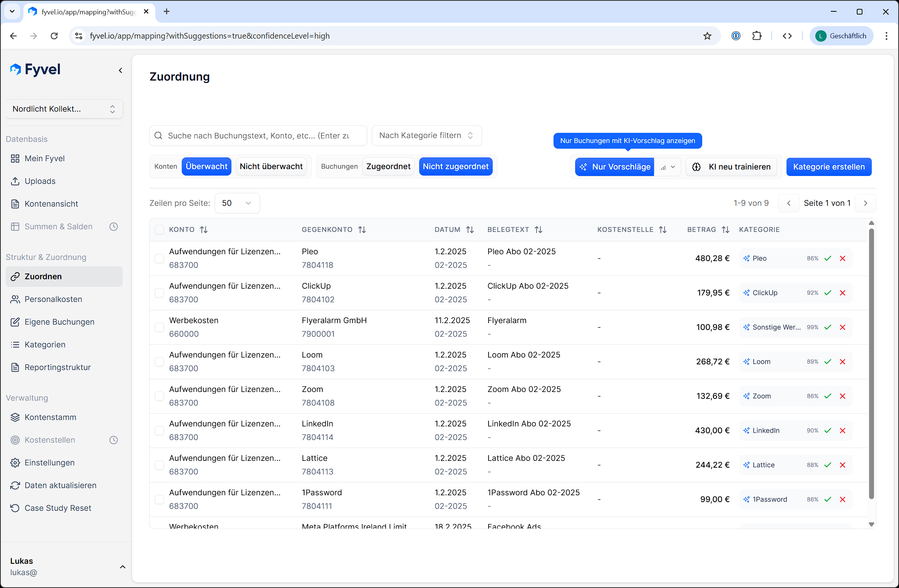Screen dimensions: 899x588
Task: Select the Lattice Abo 02-2025 row checkbox
Action: [x=159, y=465]
